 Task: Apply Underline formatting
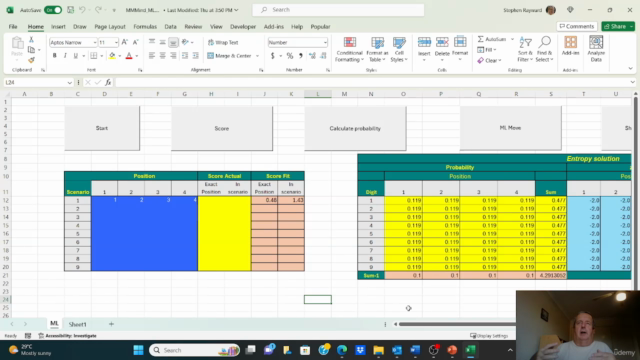coord(76,56)
